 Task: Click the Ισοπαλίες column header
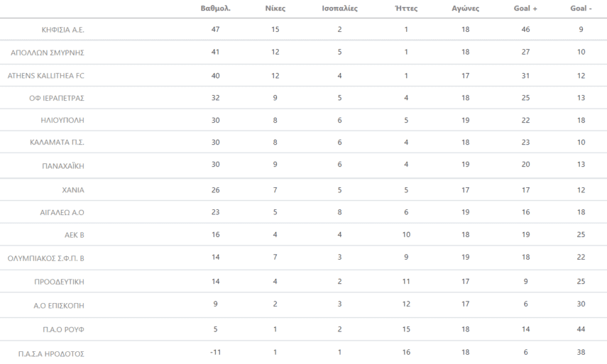pos(339,9)
